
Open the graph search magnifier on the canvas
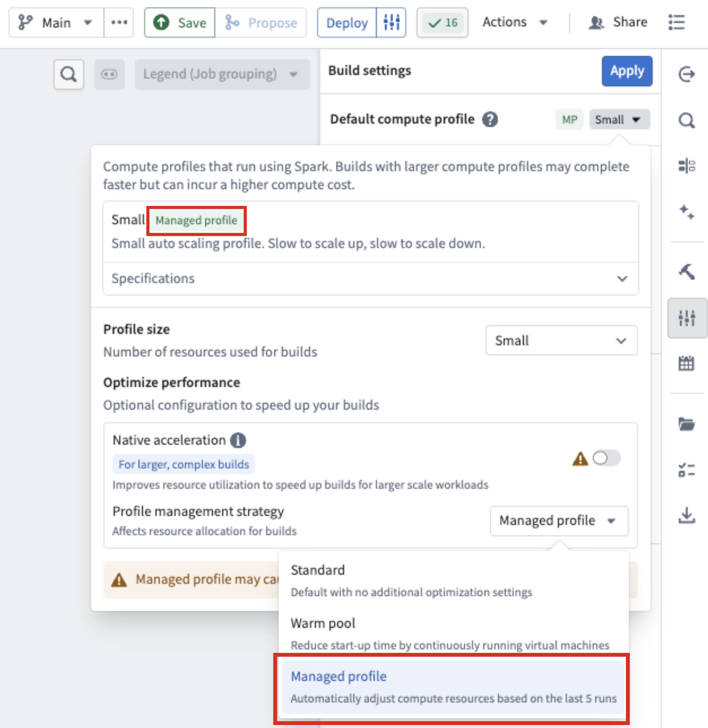tap(68, 74)
